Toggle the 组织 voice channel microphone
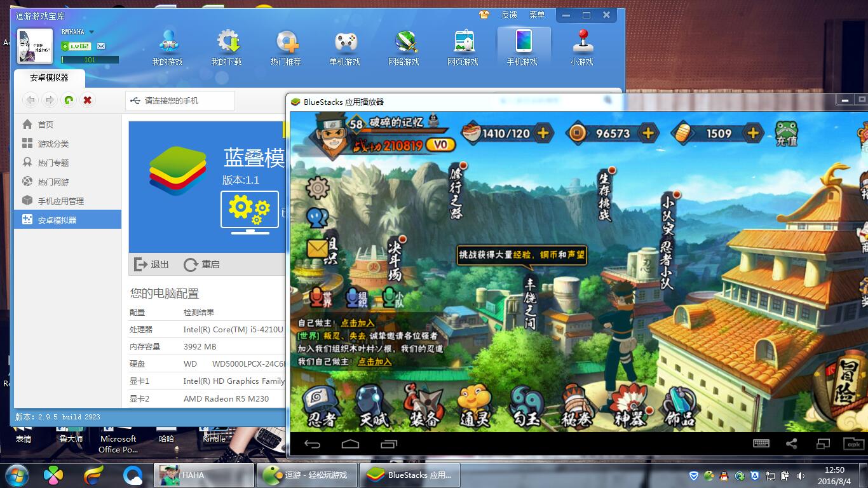 pyautogui.click(x=356, y=298)
